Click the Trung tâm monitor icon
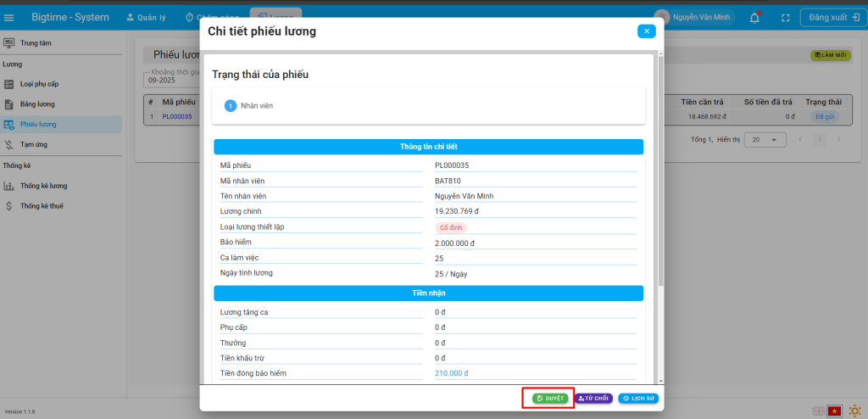Screen dimensions: 868x419 click(x=9, y=42)
